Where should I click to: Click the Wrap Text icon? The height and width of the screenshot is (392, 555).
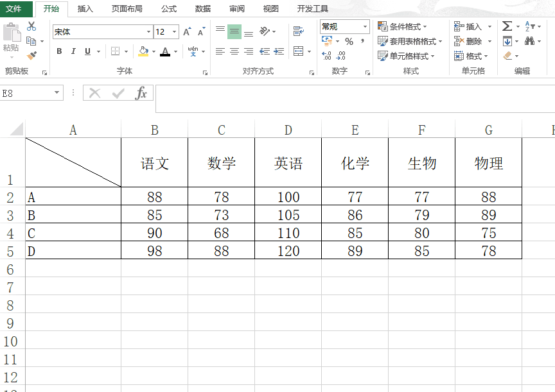(x=299, y=31)
